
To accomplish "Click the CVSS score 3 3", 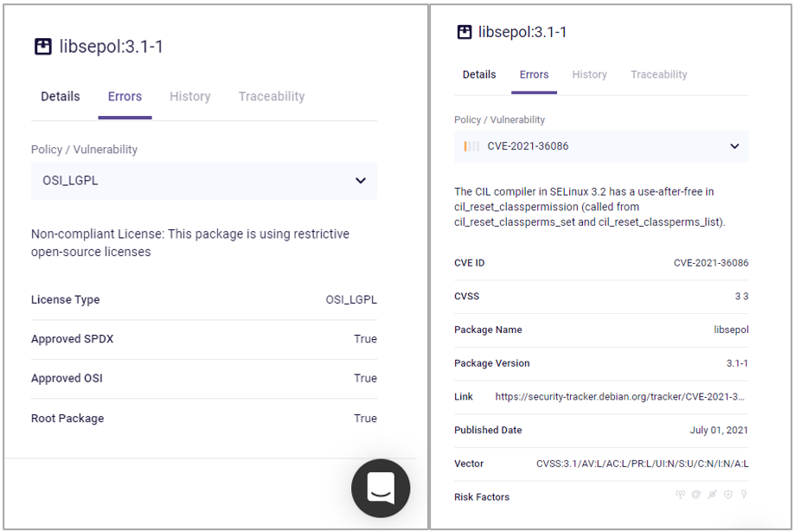I will [741, 296].
